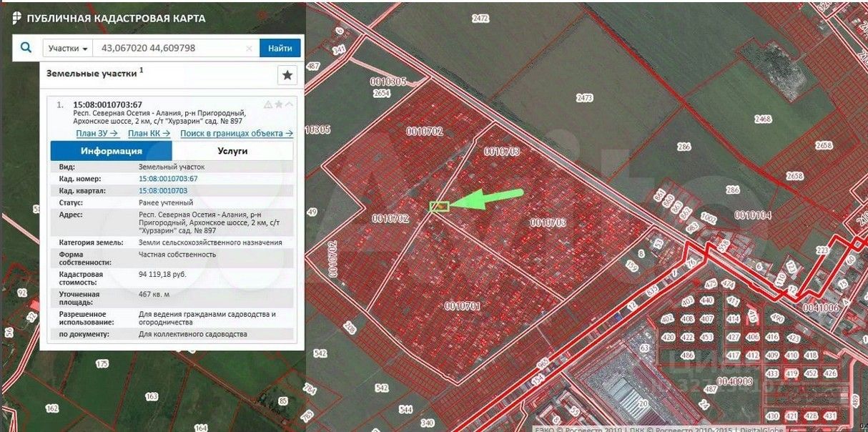Open cadastral quarter 15:08:0010703 link
The image size is (868, 432).
tap(163, 191)
